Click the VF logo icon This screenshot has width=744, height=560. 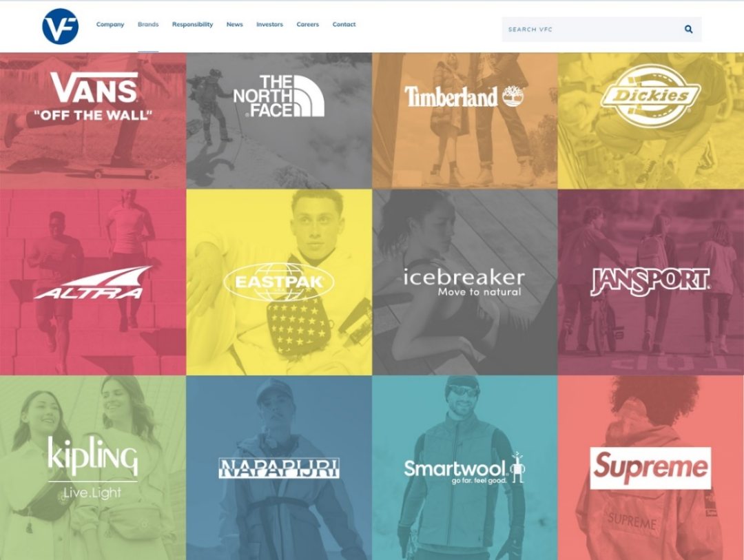[60, 27]
